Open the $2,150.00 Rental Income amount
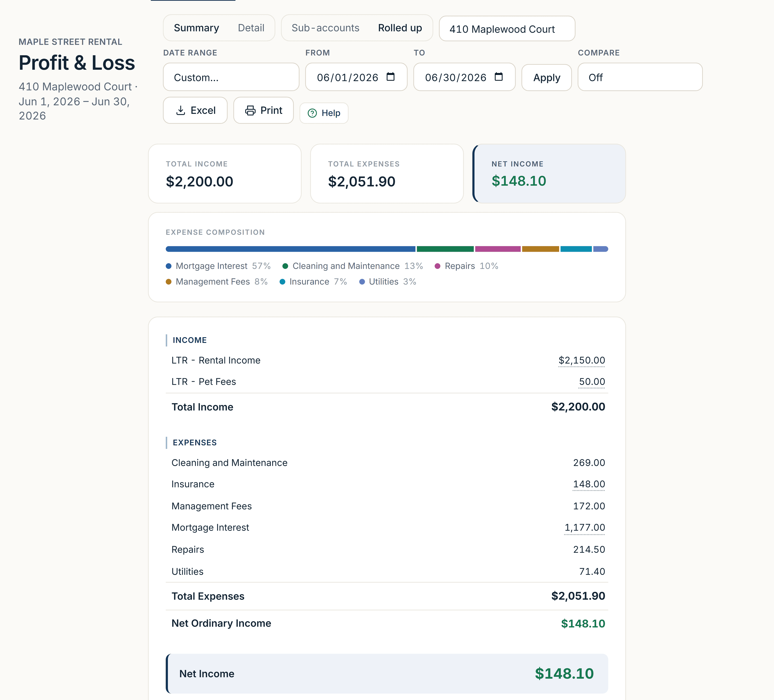Screen dimensions: 774x700 point(582,360)
